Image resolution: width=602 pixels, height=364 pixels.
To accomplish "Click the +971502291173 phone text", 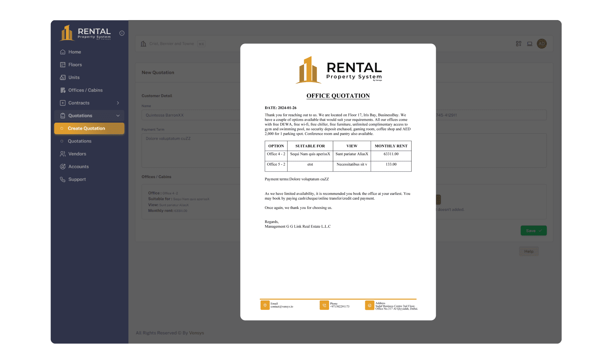I will point(339,307).
